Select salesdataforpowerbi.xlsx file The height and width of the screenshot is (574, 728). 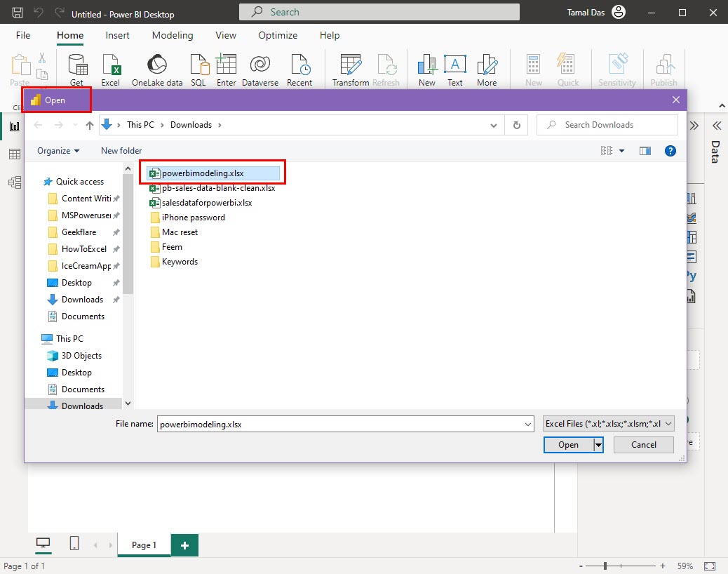tap(201, 203)
